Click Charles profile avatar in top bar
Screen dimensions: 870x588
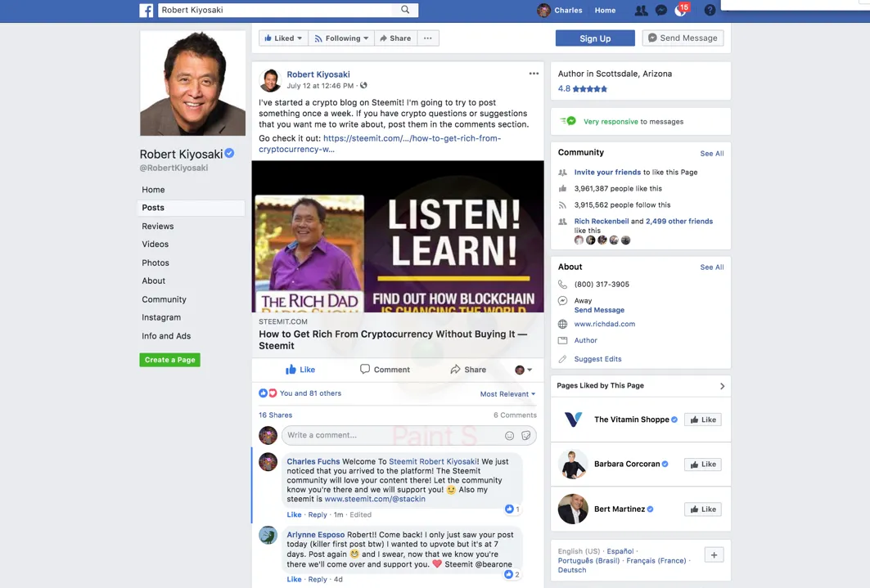point(543,10)
